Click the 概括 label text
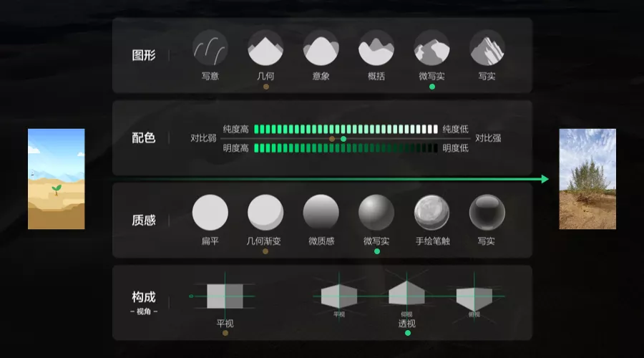 (376, 77)
